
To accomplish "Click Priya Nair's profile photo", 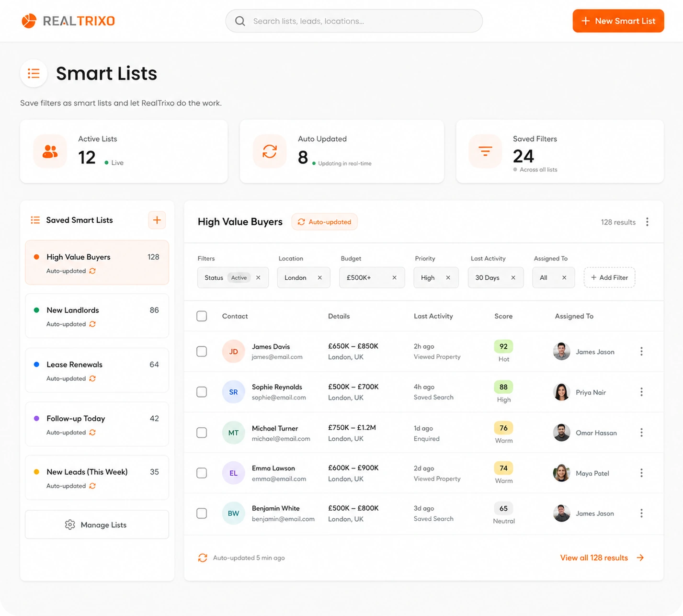I will (x=561, y=392).
